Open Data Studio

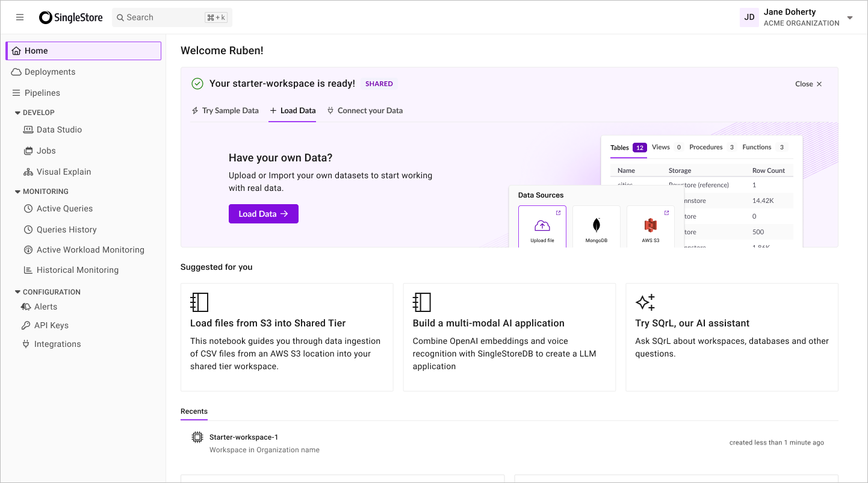[59, 129]
